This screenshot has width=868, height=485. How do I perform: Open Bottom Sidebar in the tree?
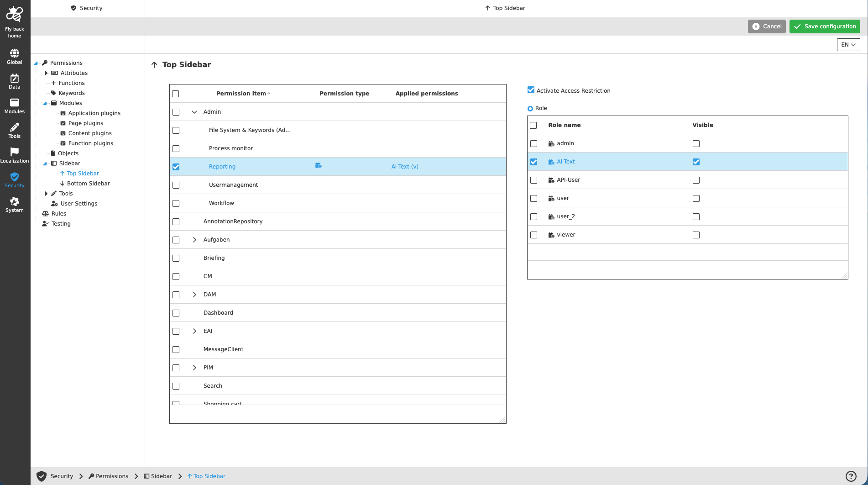(88, 183)
